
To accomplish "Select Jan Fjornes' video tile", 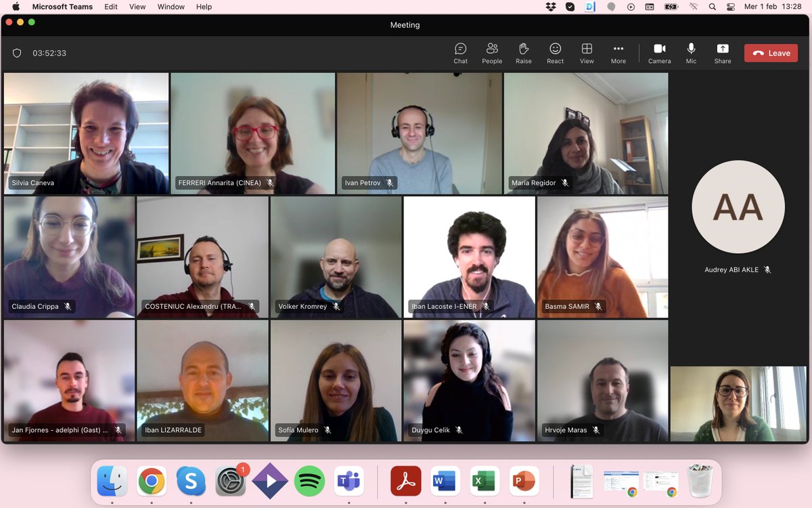I will pyautogui.click(x=69, y=381).
